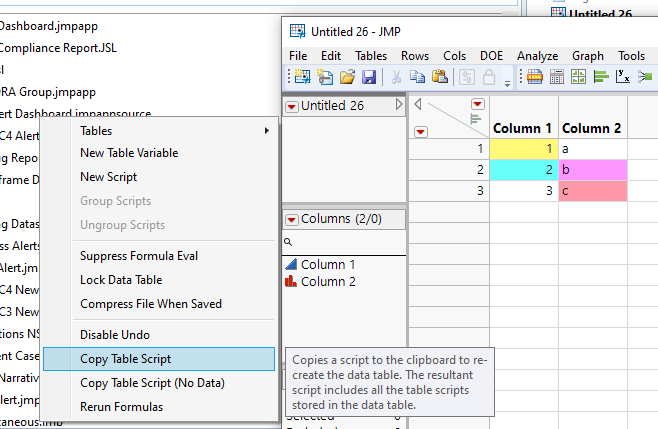Click the Fit Y by X icon
658x429 pixels.
click(x=622, y=76)
